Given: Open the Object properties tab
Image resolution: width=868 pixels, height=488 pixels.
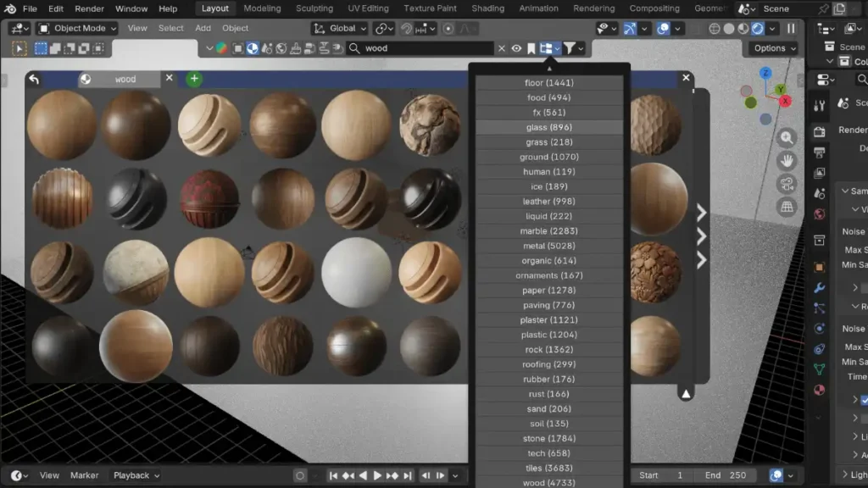Looking at the screenshot, I should click(820, 267).
